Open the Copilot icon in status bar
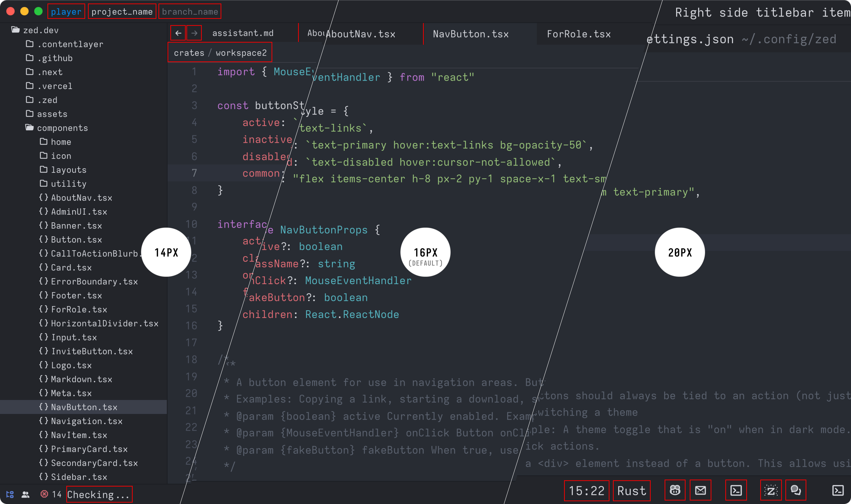The image size is (851, 504). 675,490
